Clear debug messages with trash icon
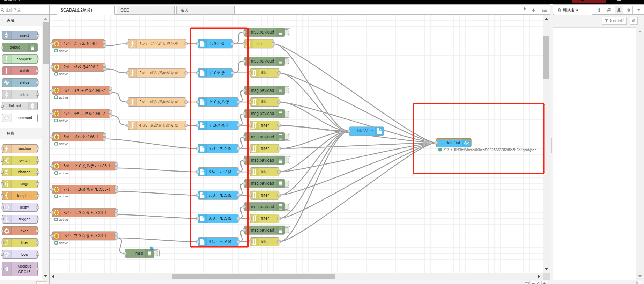The height and width of the screenshot is (284, 644). click(x=634, y=21)
